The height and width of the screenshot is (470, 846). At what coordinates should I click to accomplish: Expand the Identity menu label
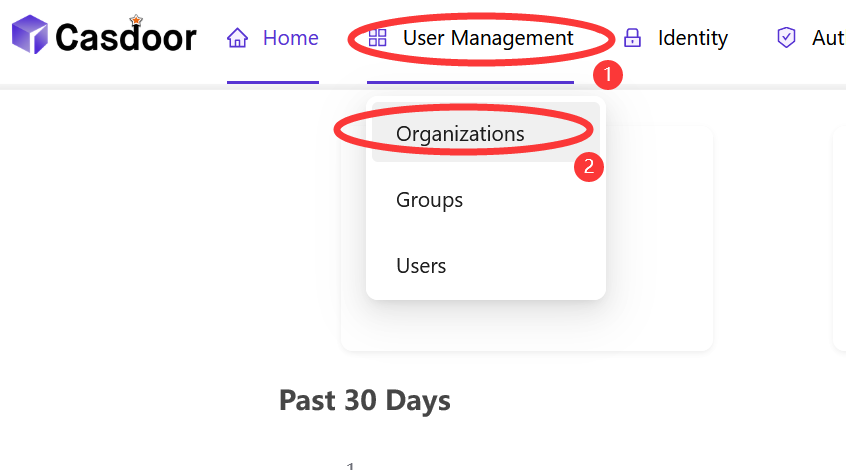click(x=692, y=38)
